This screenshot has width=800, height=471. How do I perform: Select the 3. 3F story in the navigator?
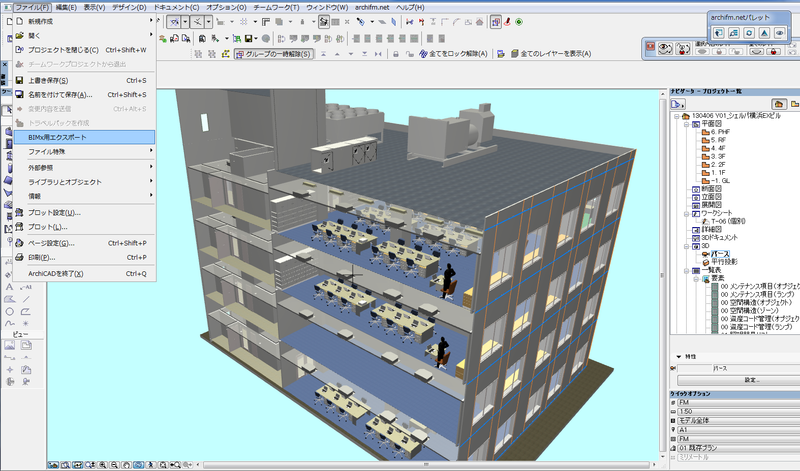pyautogui.click(x=717, y=155)
